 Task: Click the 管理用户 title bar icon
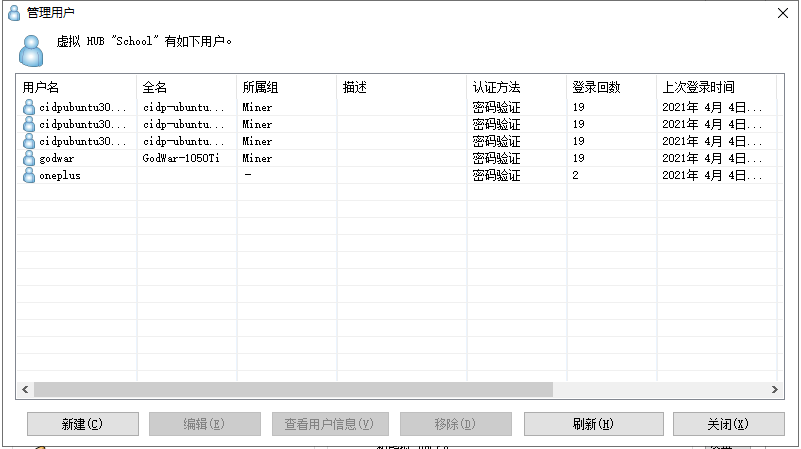point(14,13)
